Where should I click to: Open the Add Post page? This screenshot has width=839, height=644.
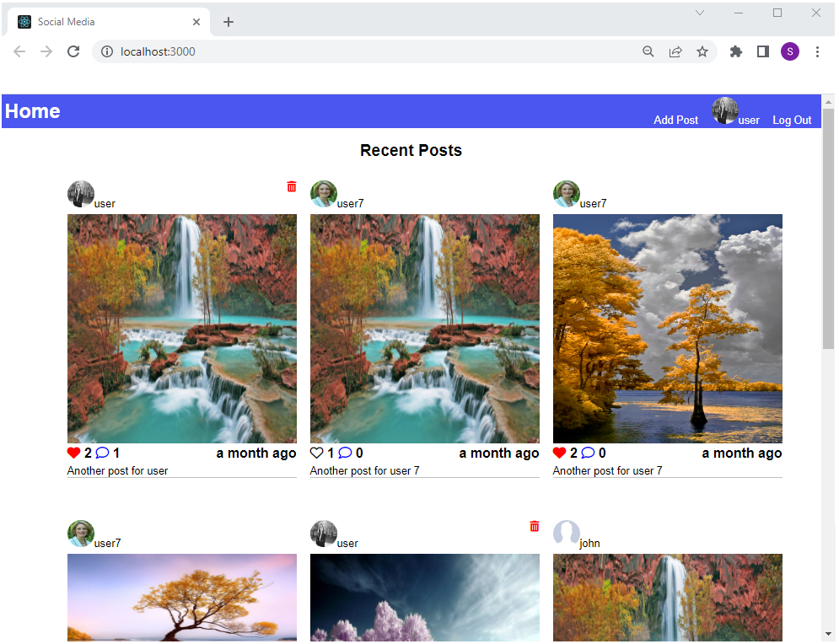pyautogui.click(x=675, y=120)
